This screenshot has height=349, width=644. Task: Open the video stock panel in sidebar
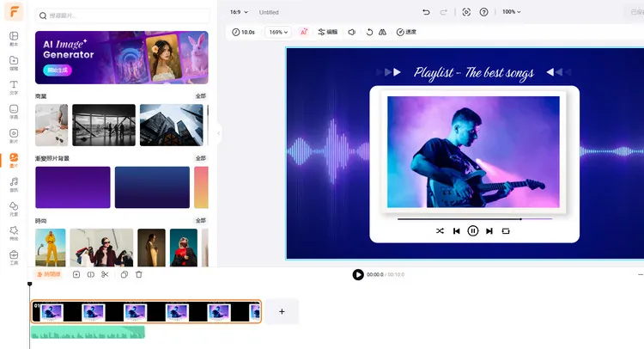[x=14, y=136]
